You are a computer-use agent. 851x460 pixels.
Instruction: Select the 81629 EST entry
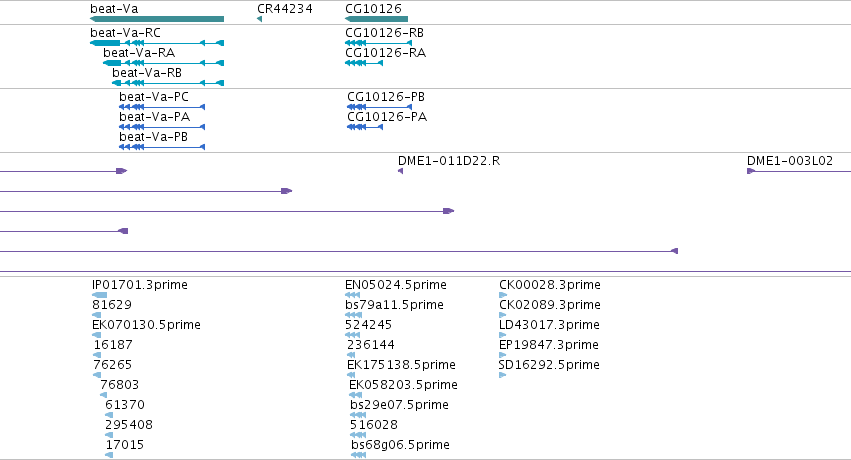click(112, 305)
